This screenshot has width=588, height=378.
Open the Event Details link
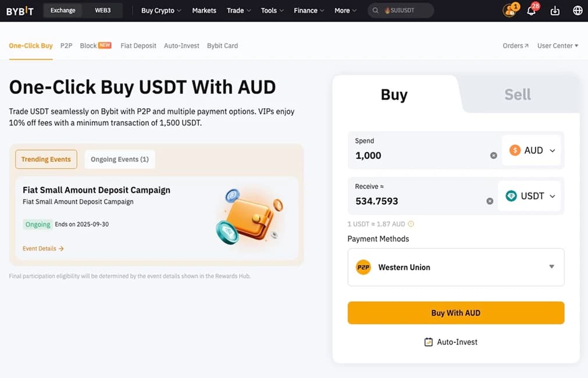click(x=42, y=248)
